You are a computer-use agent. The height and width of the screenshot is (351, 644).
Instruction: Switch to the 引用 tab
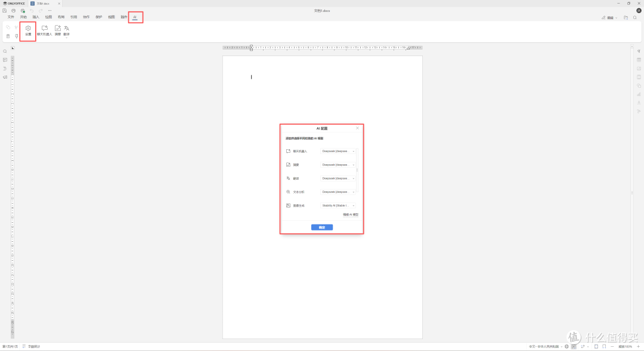click(73, 17)
